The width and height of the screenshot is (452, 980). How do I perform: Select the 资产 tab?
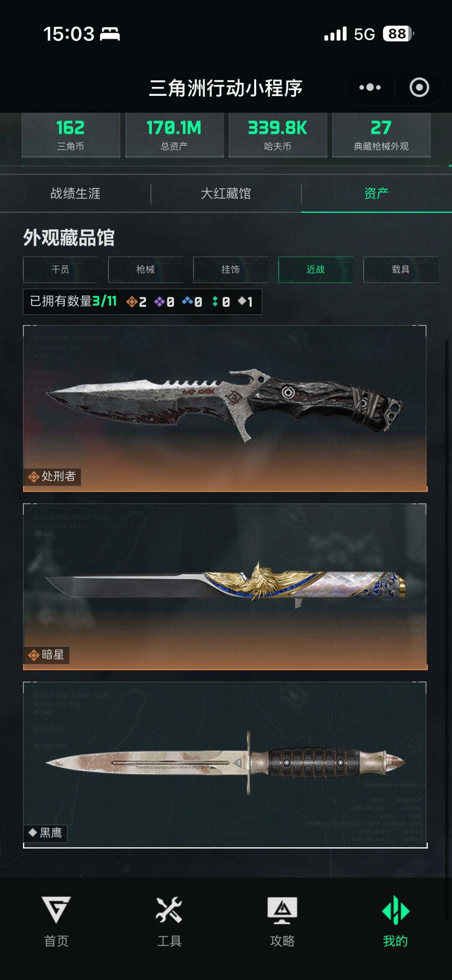pos(377,193)
